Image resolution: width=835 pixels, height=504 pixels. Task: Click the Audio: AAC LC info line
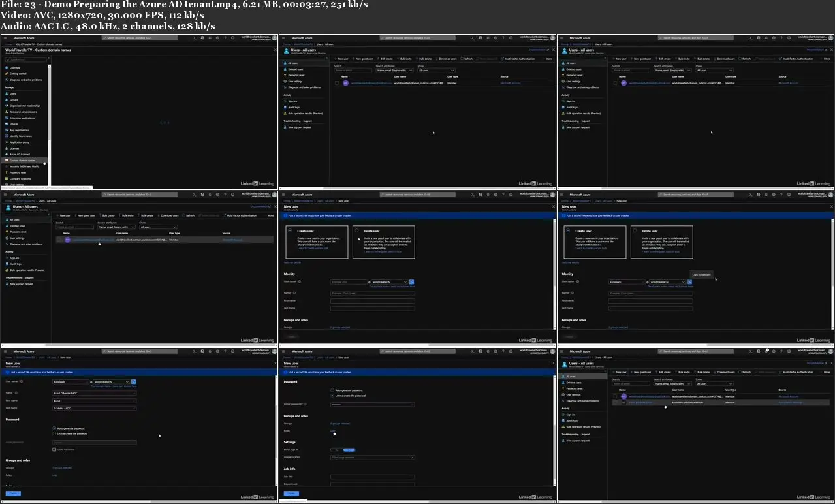click(108, 26)
